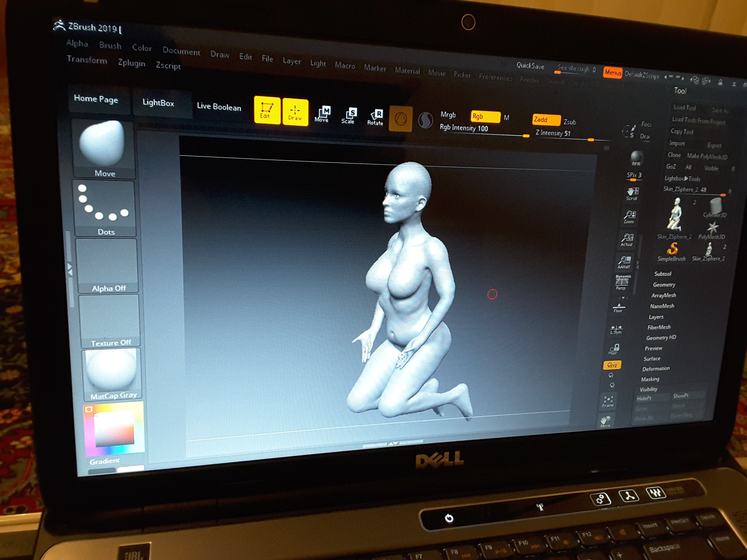Click the Gradient button

tap(104, 461)
